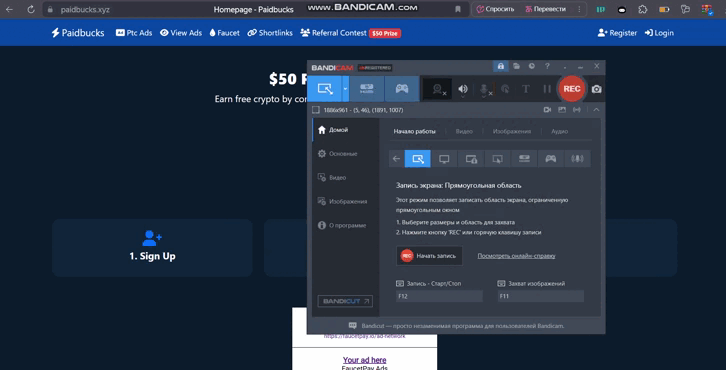Screen dimensions: 726x370
Task: Click the F12 record hotkey field
Action: click(439, 296)
